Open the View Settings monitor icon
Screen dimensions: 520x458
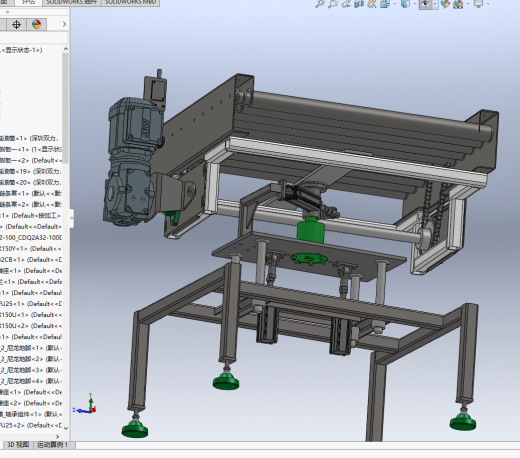point(479,4)
